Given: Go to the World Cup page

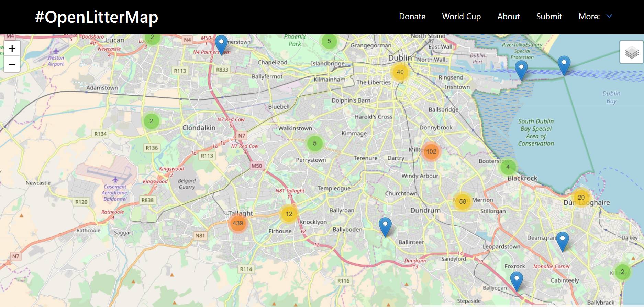Looking at the screenshot, I should tap(462, 17).
